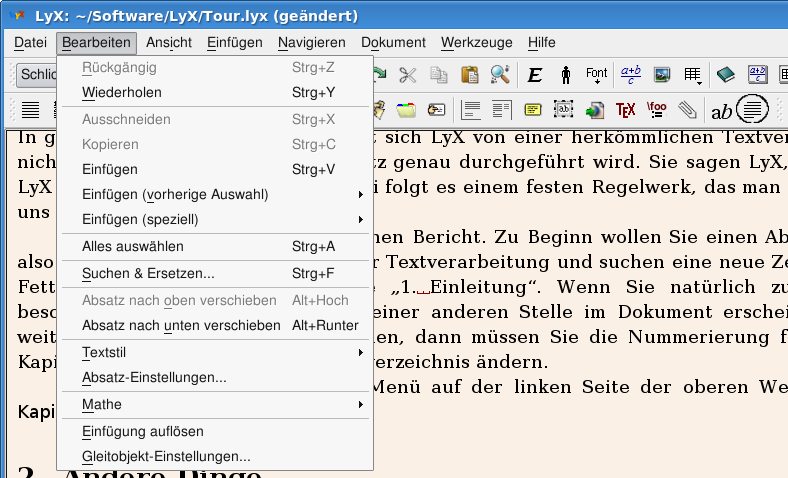Open the Werkzeuge menu
The height and width of the screenshot is (478, 788).
[x=476, y=43]
